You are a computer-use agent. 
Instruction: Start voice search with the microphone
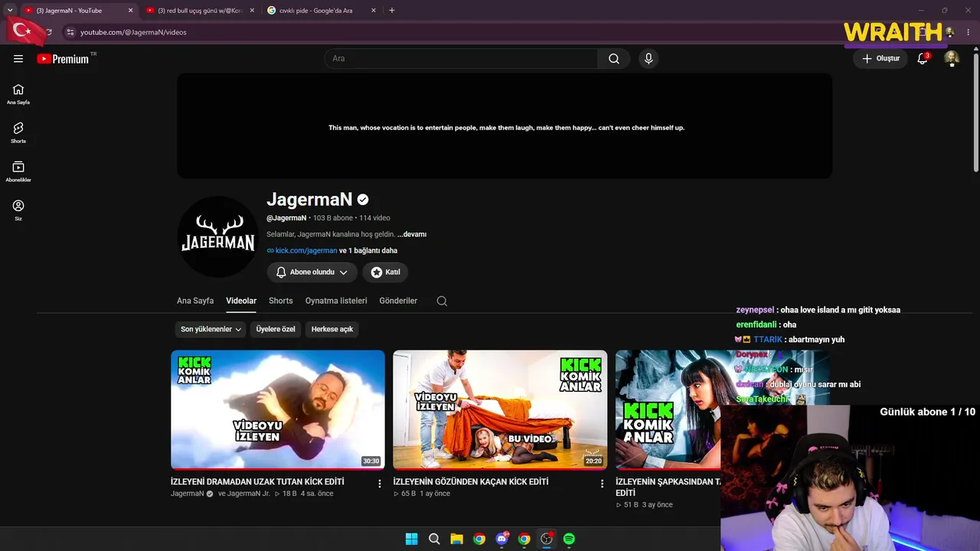click(x=648, y=59)
